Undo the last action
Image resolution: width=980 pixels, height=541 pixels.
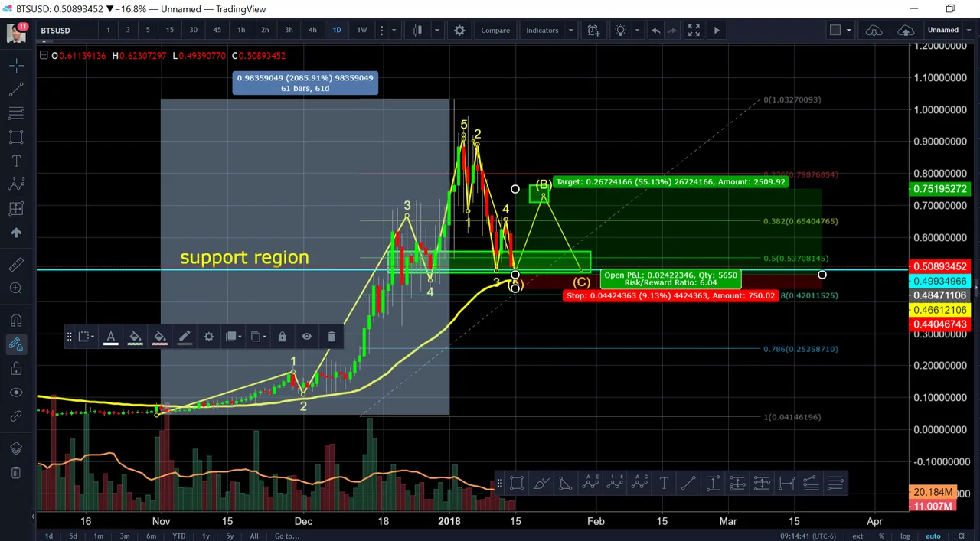pyautogui.click(x=655, y=31)
